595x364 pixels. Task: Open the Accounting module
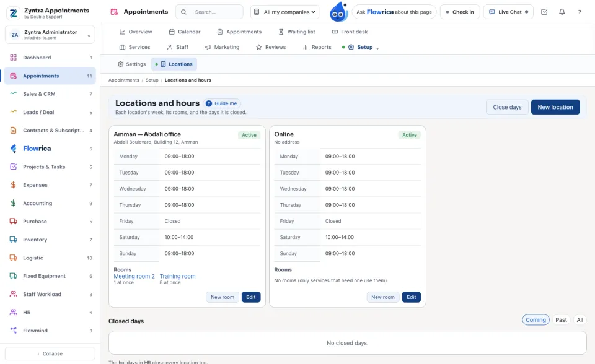click(x=50, y=203)
